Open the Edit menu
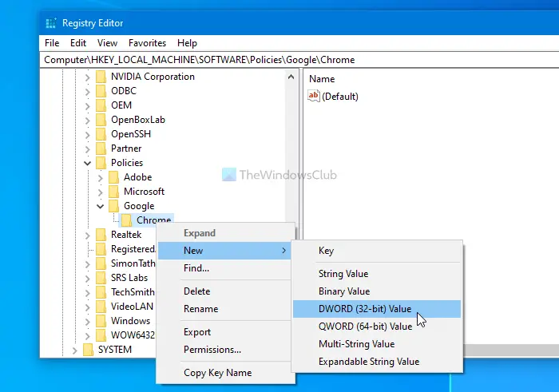This screenshot has width=559, height=392. tap(78, 43)
